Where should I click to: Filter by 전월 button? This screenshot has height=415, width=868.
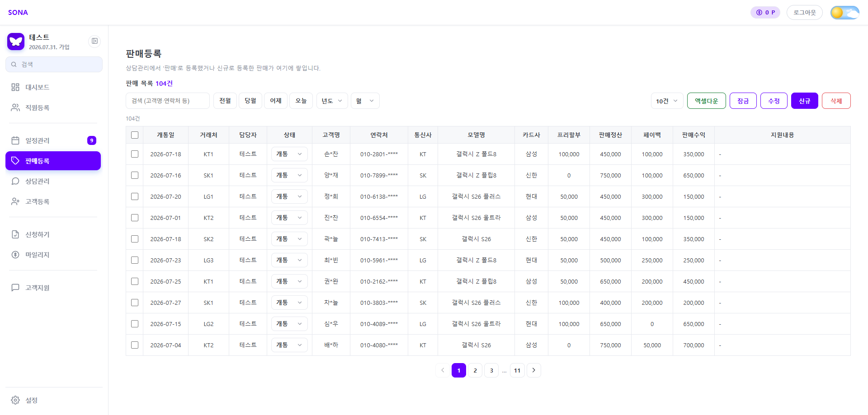coord(225,101)
